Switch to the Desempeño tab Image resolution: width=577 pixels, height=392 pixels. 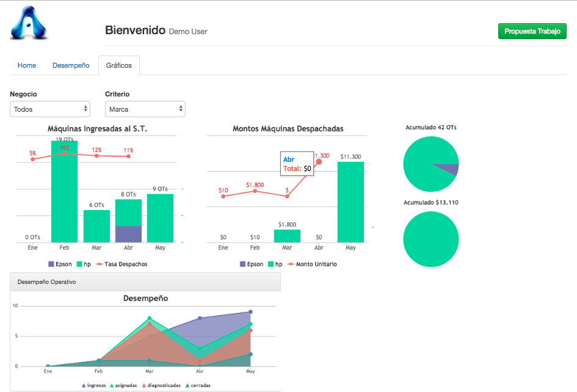(71, 65)
